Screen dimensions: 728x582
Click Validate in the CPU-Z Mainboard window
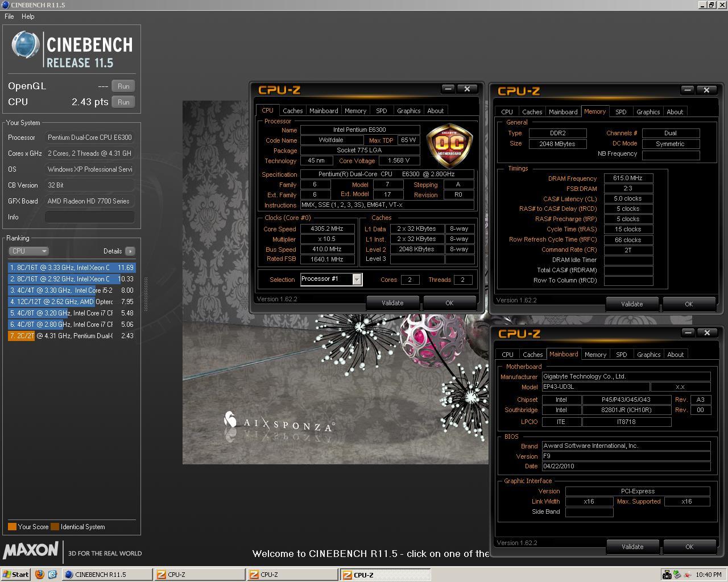(632, 547)
